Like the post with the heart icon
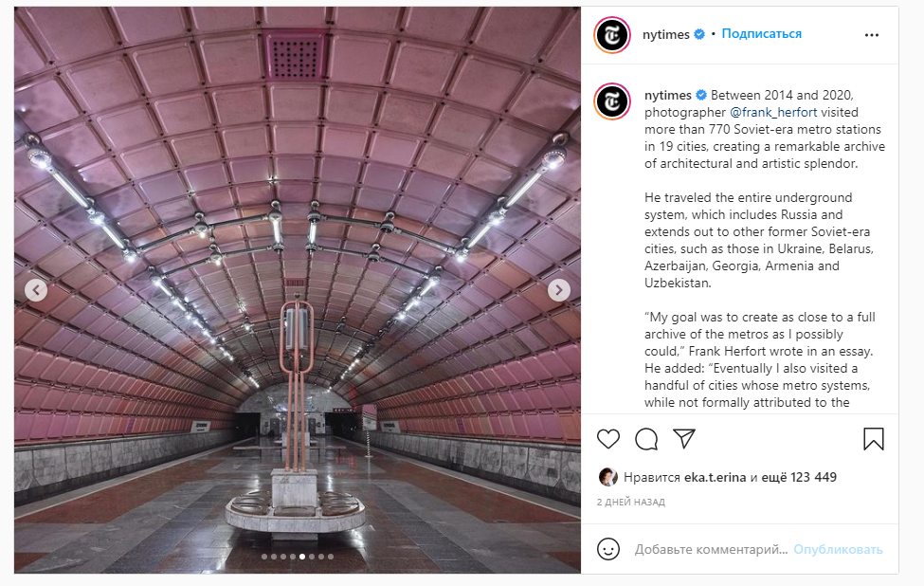Image resolution: width=924 pixels, height=586 pixels. pos(608,439)
